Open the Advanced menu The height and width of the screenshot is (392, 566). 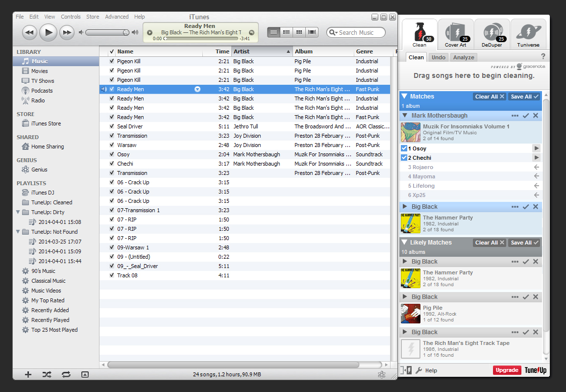117,17
